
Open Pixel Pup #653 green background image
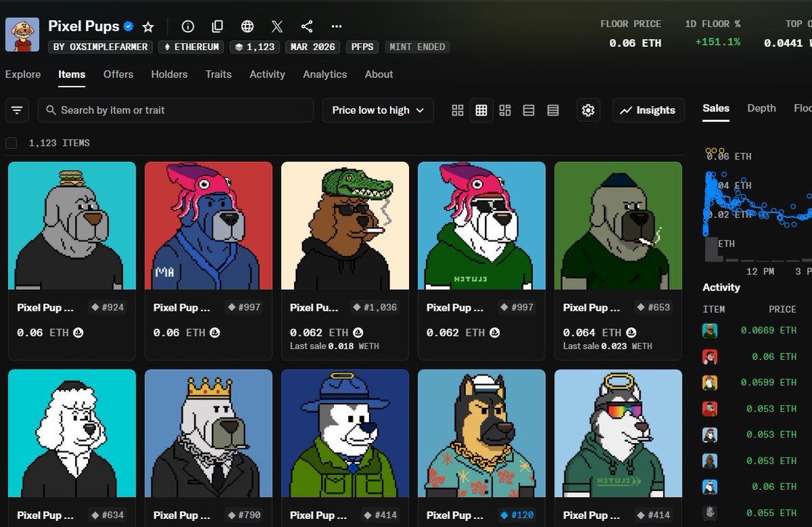click(618, 226)
